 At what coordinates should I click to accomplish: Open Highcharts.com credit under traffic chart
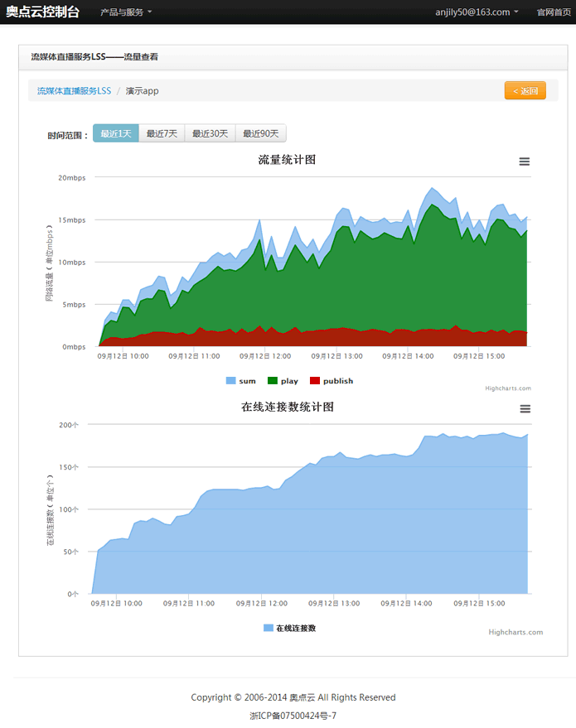[x=508, y=388]
